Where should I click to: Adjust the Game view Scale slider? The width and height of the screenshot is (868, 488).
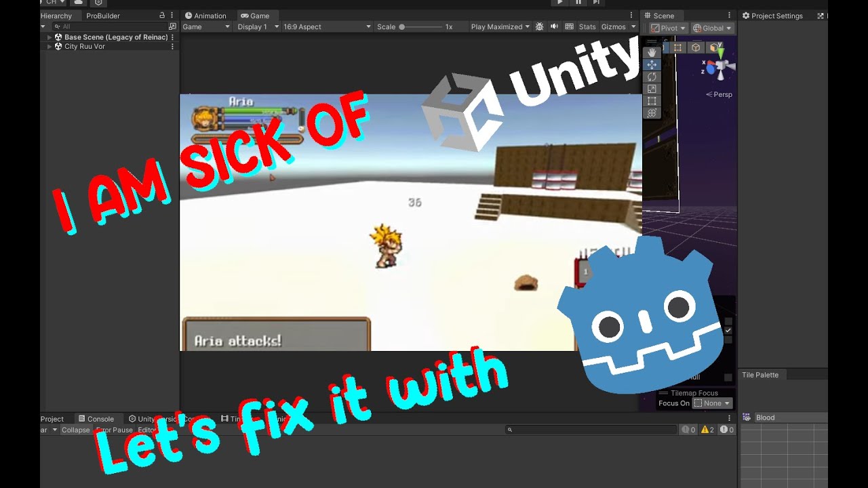[x=420, y=26]
